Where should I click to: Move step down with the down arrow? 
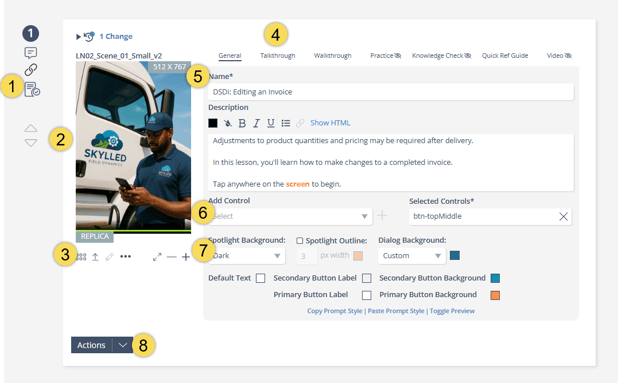tap(31, 143)
